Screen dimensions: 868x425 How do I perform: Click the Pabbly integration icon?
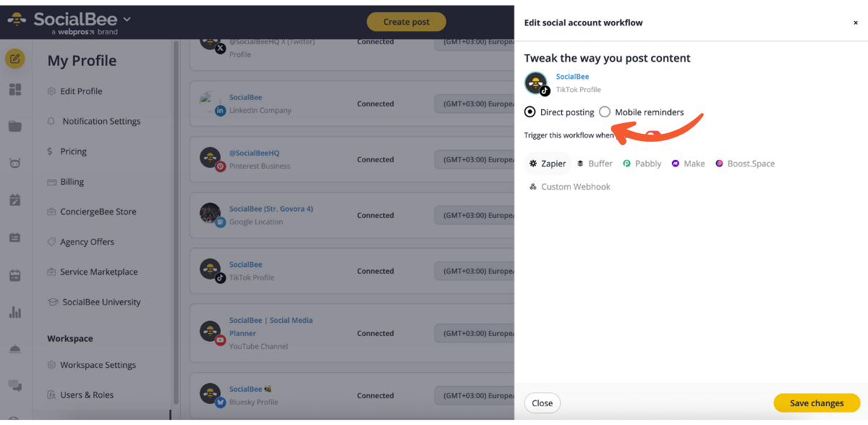coord(627,164)
